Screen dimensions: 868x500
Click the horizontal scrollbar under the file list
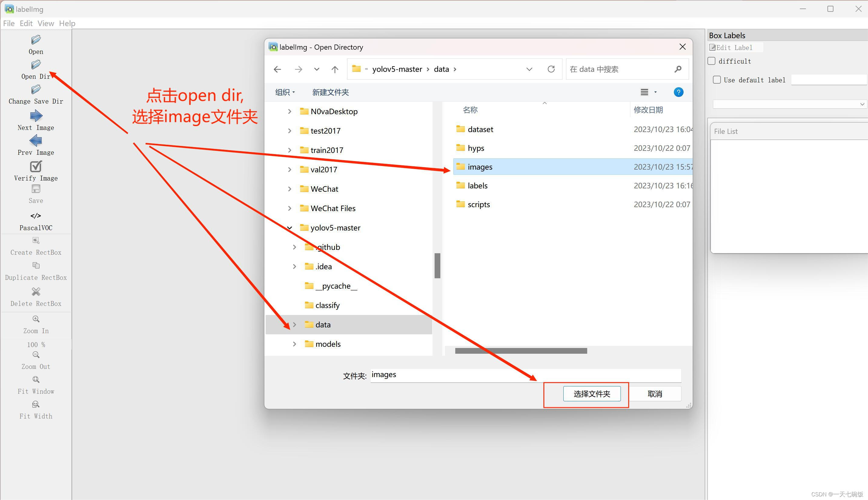pos(521,351)
